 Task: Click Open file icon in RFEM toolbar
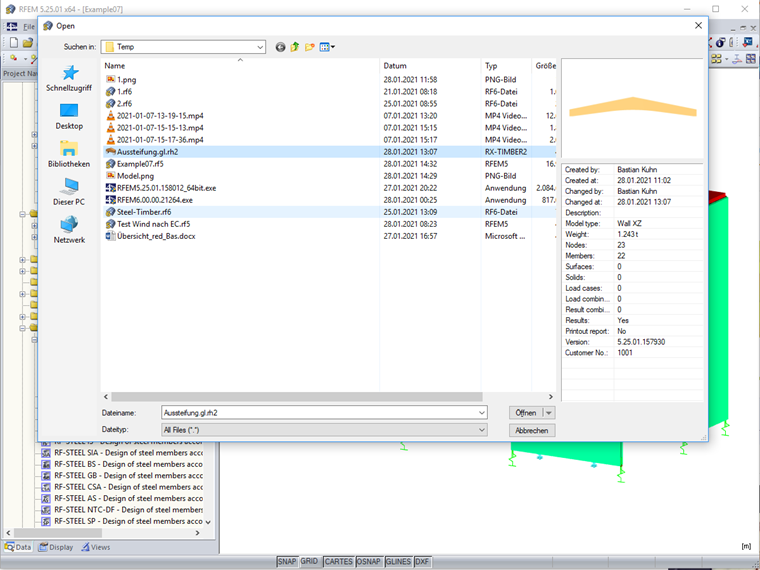tap(28, 43)
